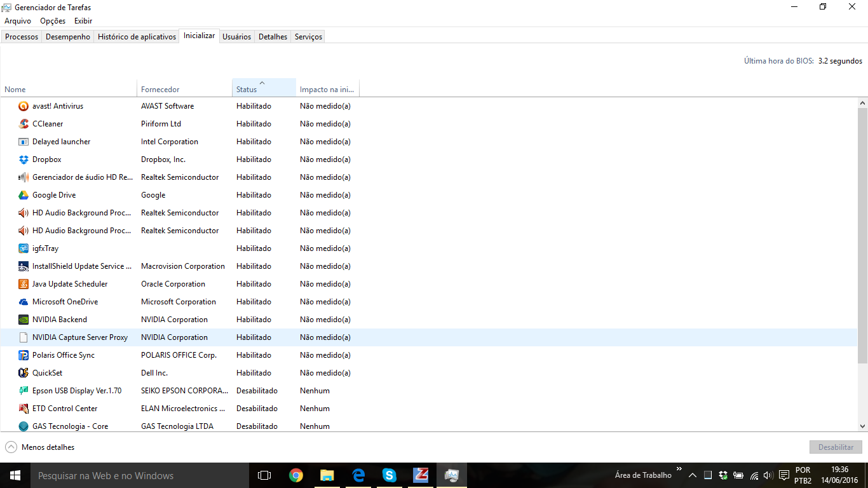The width and height of the screenshot is (868, 488).
Task: Click the Desabilitado status of ETD Control Center
Action: [x=257, y=409]
